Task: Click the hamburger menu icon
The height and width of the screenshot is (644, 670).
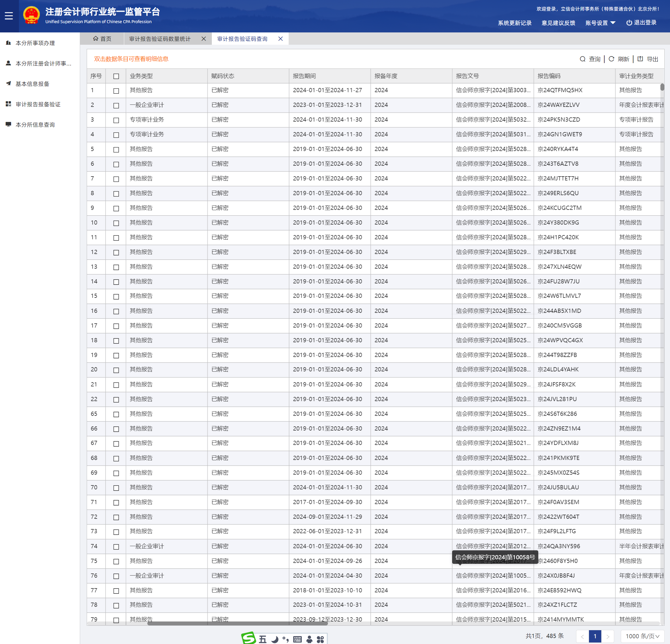Action: (9, 16)
